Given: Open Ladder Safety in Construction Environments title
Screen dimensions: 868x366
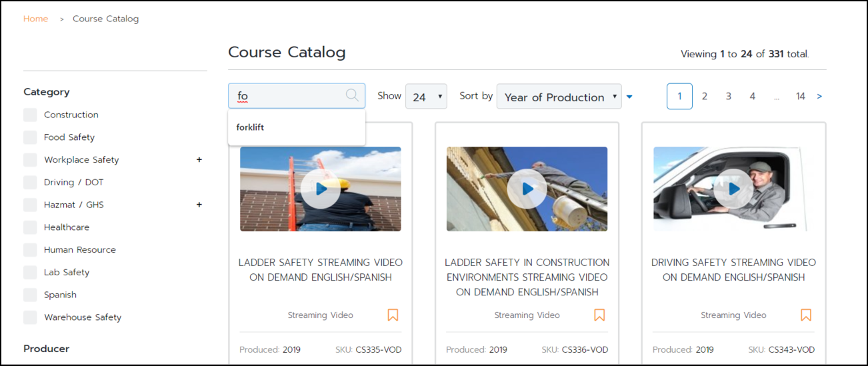Looking at the screenshot, I should click(527, 277).
